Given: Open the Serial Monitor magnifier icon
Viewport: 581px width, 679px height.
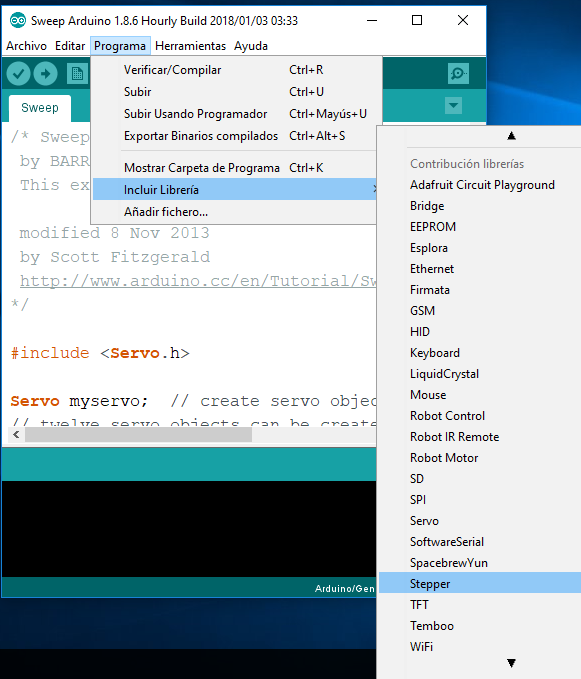Looking at the screenshot, I should (458, 74).
